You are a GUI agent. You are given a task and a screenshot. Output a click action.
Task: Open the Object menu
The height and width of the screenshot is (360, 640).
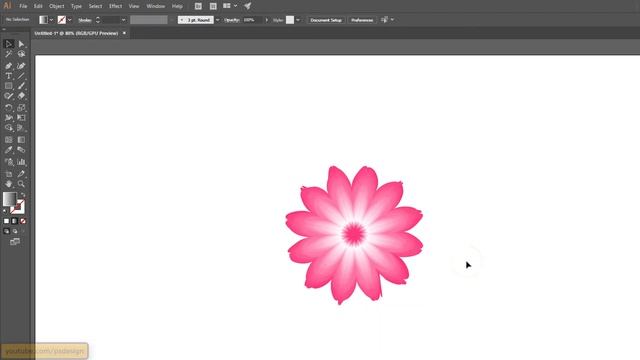click(57, 6)
